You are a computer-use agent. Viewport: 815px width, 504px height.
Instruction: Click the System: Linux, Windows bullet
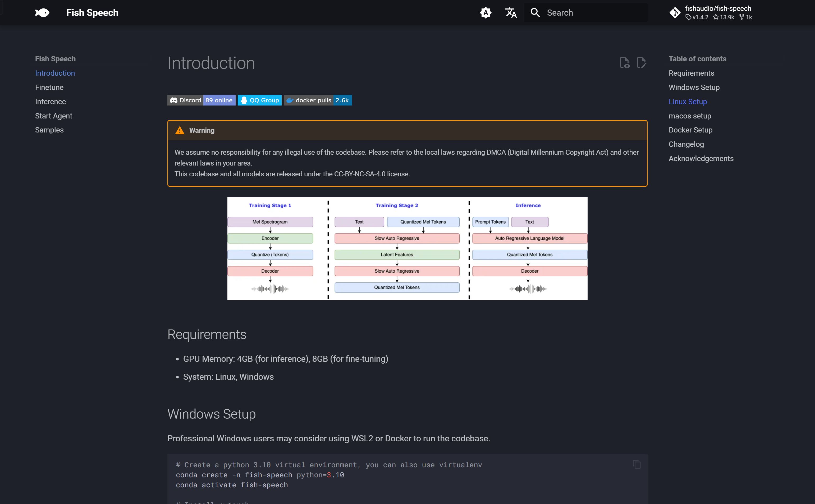(x=228, y=377)
